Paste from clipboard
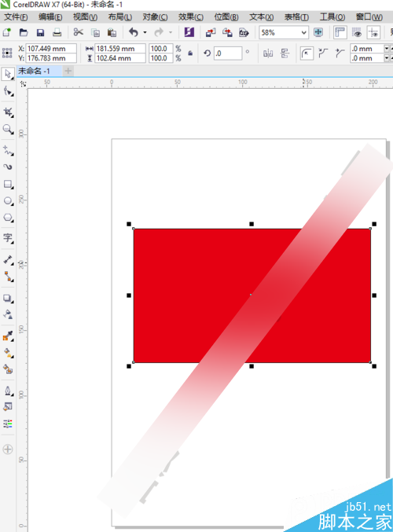The image size is (393, 532). point(112,32)
